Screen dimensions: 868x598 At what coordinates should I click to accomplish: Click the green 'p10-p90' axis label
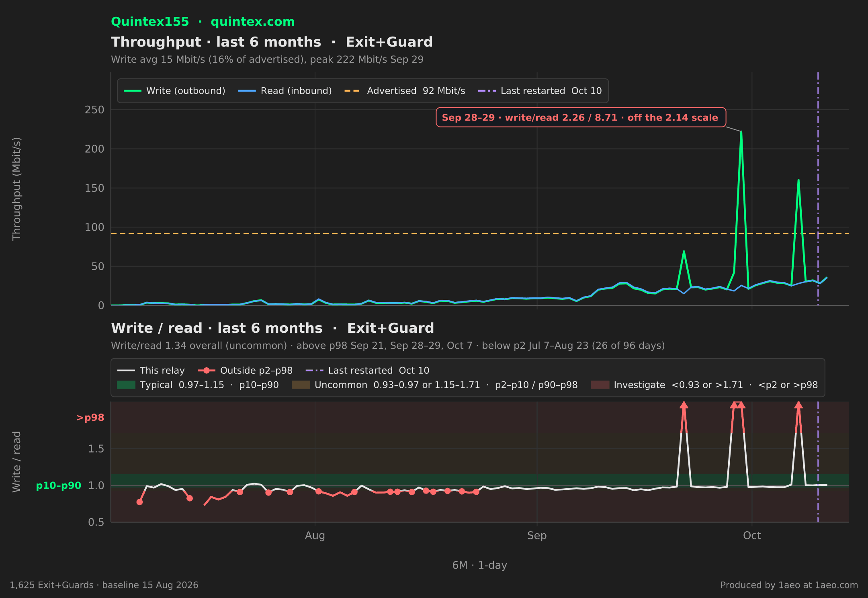59,485
